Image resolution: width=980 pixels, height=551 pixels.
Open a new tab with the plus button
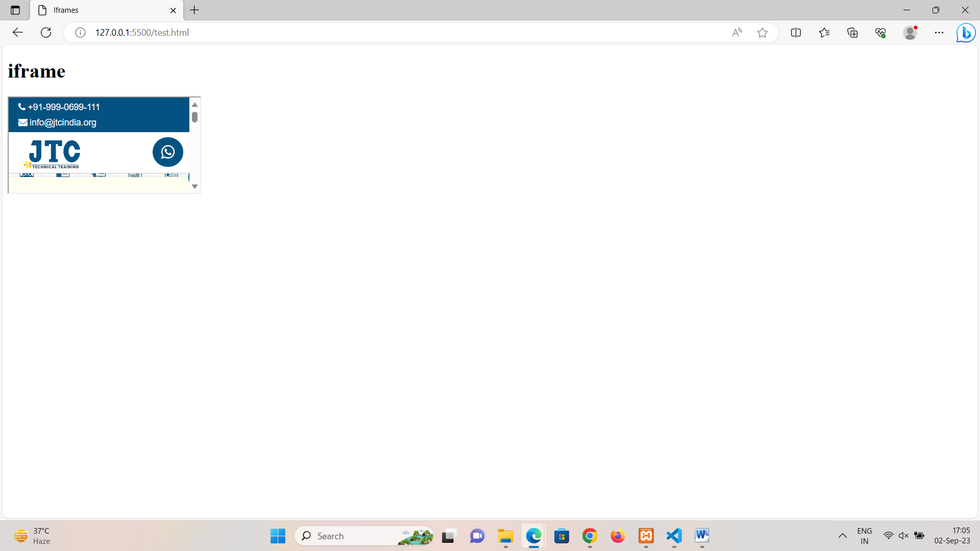tap(194, 10)
